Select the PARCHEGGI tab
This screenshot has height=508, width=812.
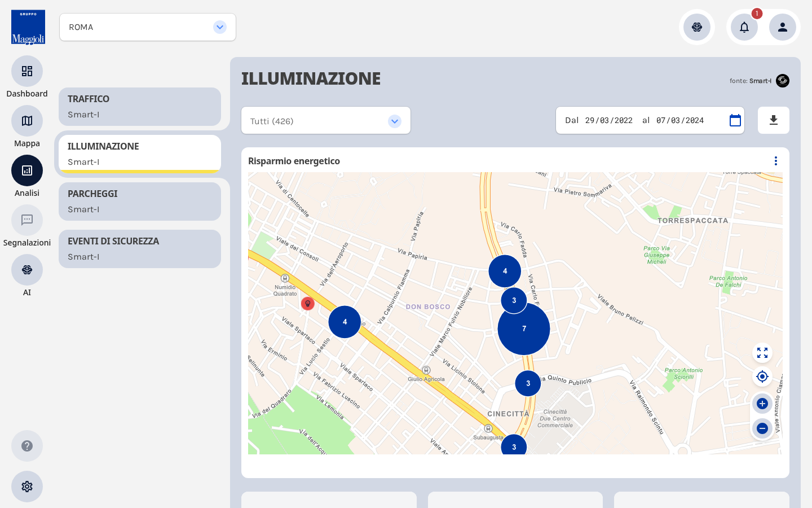140,202
